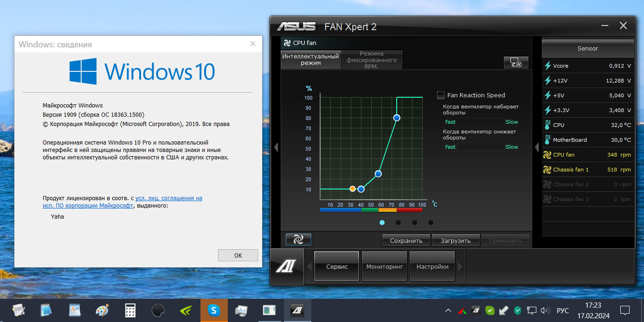Select the fan curve point near 25%
This screenshot has width=644, height=322.
tap(378, 174)
